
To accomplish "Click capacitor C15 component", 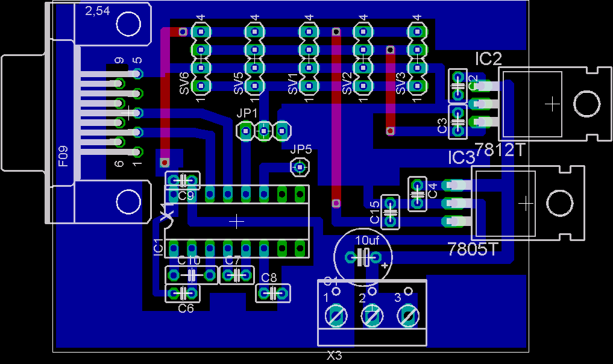I will point(391,212).
